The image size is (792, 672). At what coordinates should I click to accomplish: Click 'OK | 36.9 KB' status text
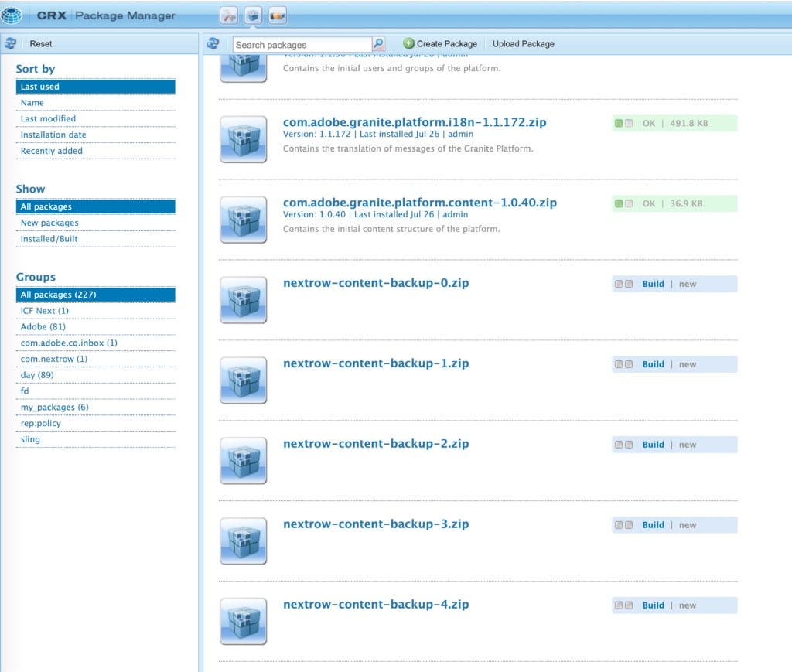pos(672,203)
